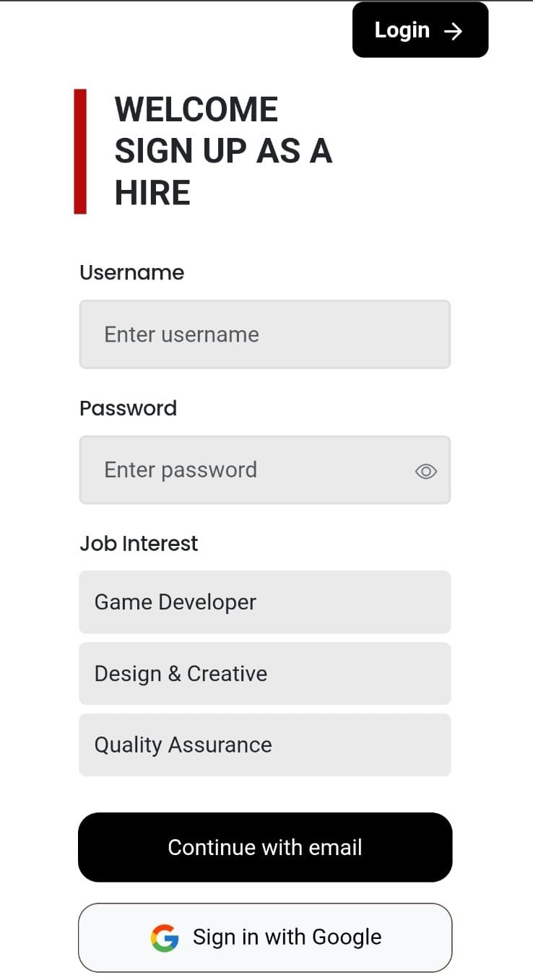Toggle password visibility with the eye icon
Screen dimensions: 533x980
[426, 472]
